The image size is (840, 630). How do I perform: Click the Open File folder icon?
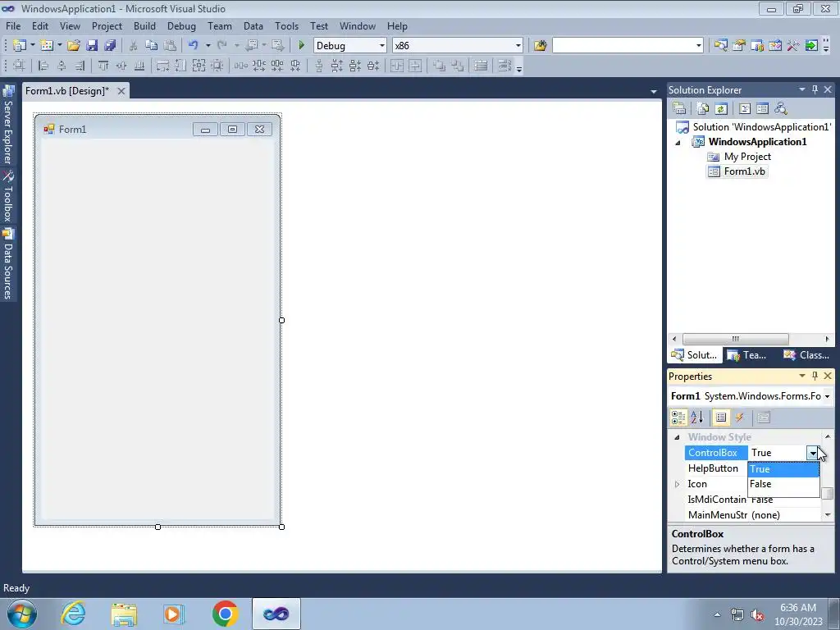(x=73, y=46)
